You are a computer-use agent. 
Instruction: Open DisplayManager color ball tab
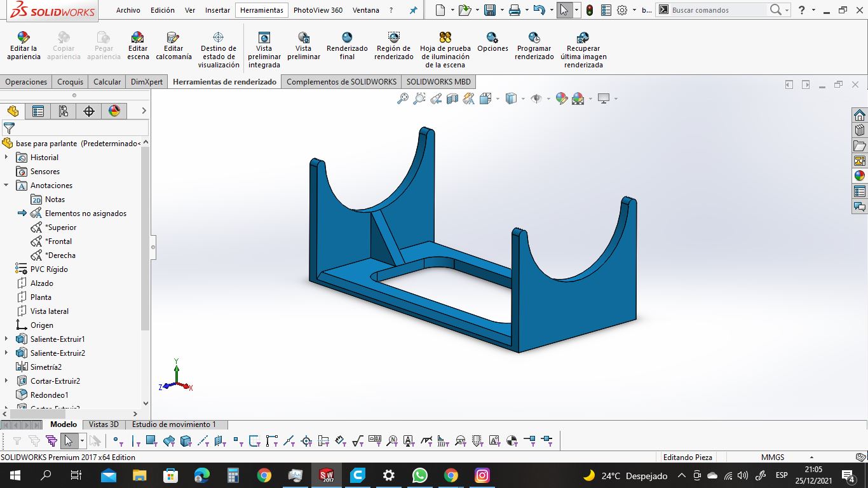tap(114, 111)
